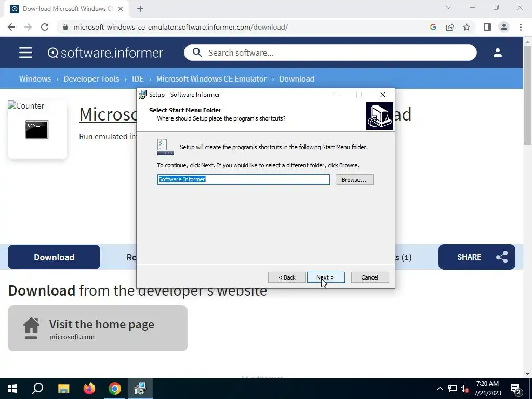Open the Browse folder dialog

pyautogui.click(x=354, y=179)
